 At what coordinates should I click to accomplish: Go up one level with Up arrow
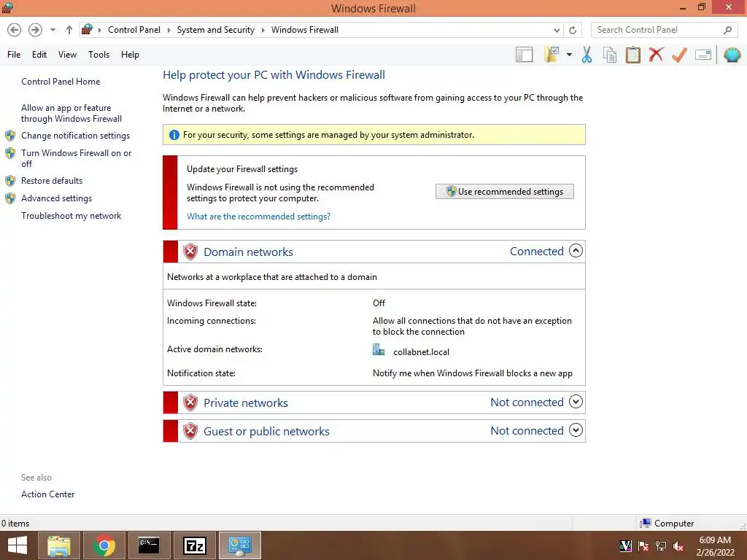coord(69,30)
